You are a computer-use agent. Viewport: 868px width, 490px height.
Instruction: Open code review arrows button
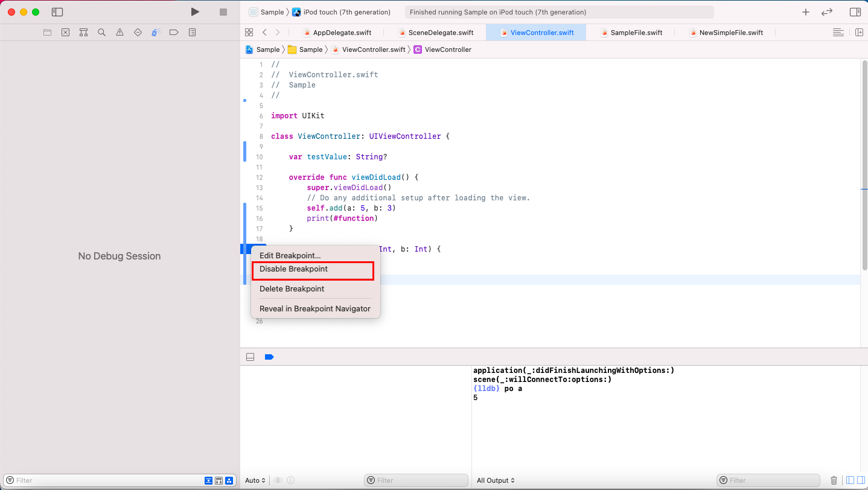click(827, 12)
